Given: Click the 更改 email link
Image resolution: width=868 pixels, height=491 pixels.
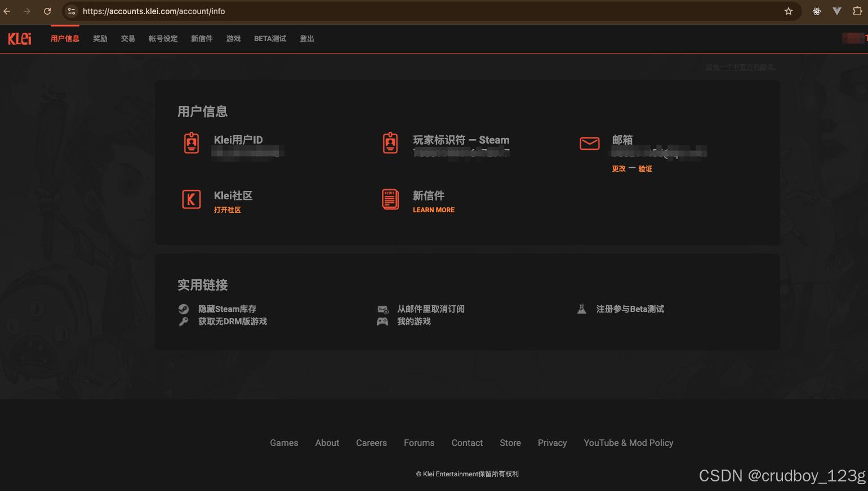Looking at the screenshot, I should pyautogui.click(x=618, y=169).
